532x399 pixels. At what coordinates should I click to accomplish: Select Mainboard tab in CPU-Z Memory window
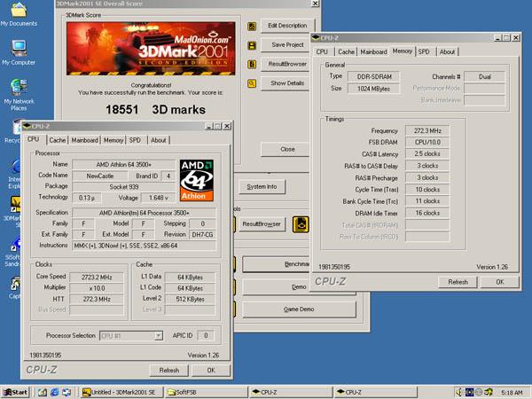tap(373, 52)
